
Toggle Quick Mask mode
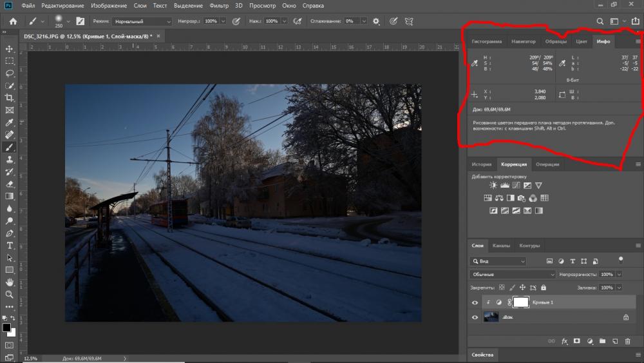pos(9,346)
